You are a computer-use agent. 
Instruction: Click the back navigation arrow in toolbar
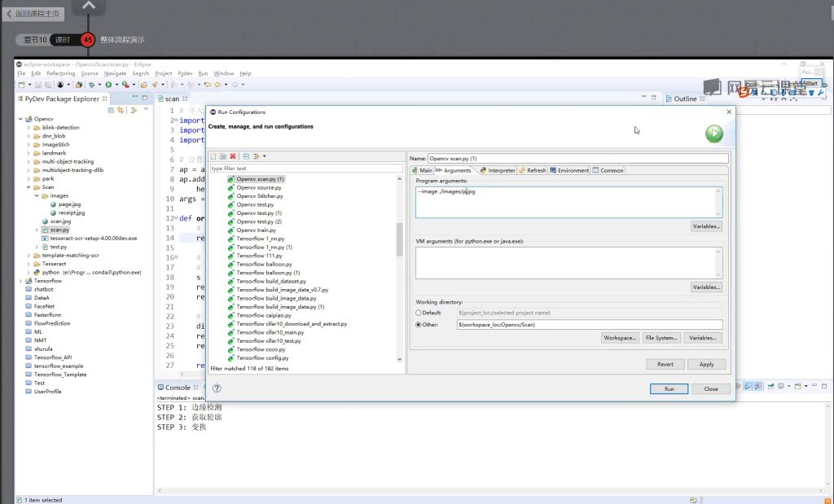pyautogui.click(x=217, y=85)
